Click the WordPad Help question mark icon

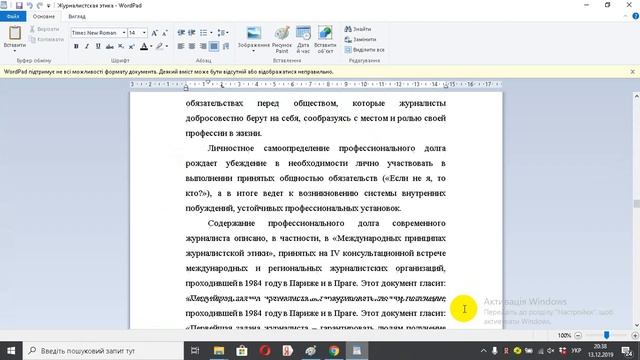[636, 16]
